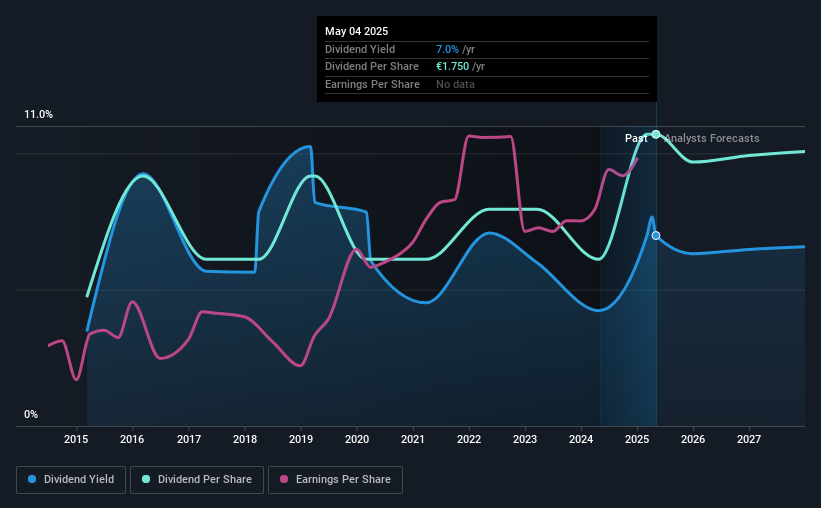Click Dividend Per Share row label in tooltip
This screenshot has height=508, width=821.
tap(372, 67)
